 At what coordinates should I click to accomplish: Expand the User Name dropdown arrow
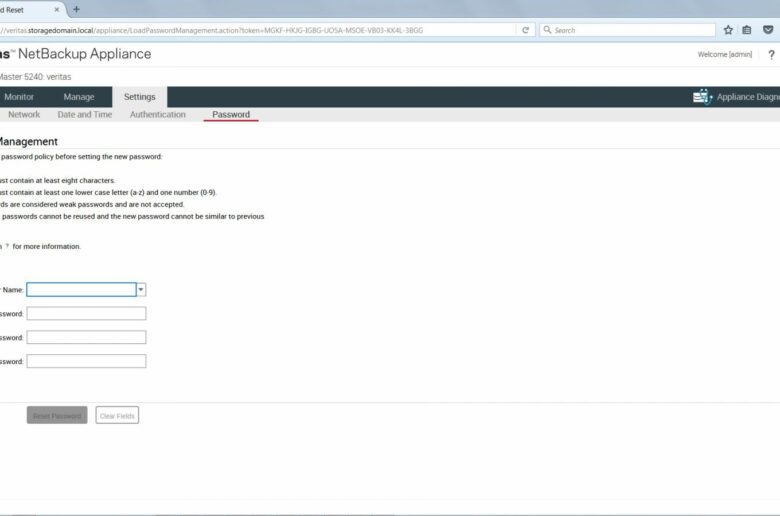pyautogui.click(x=141, y=290)
